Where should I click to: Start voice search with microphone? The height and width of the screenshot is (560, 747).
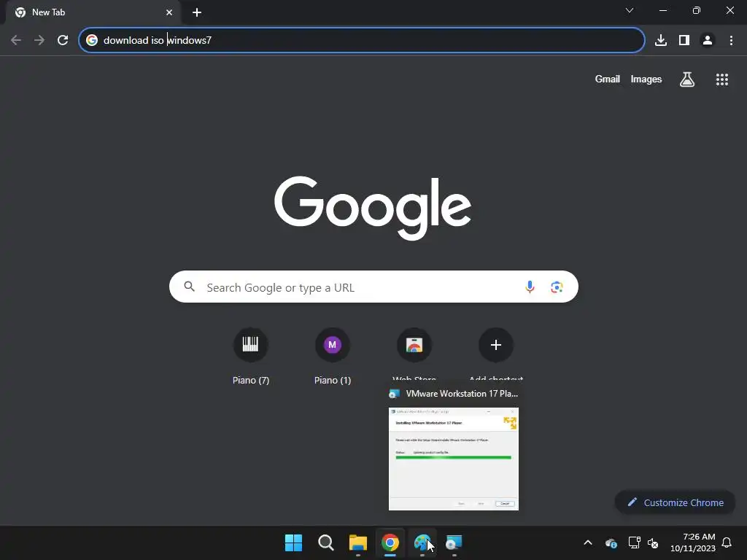coord(530,287)
